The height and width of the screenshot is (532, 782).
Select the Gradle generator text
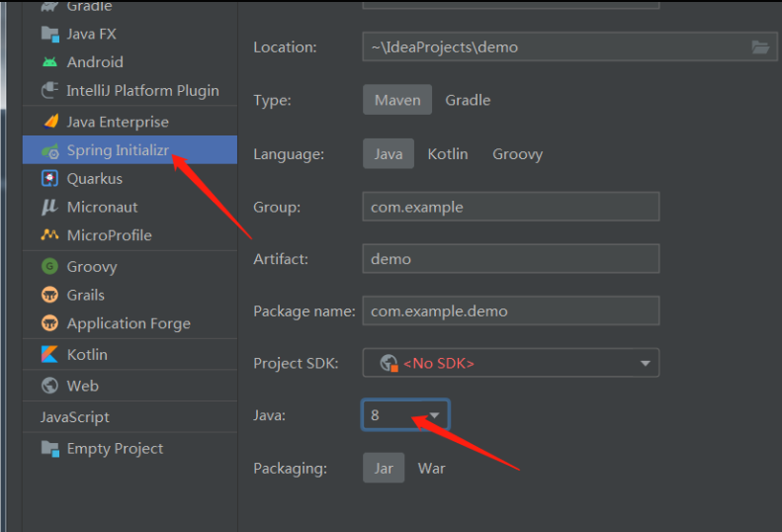(x=89, y=7)
